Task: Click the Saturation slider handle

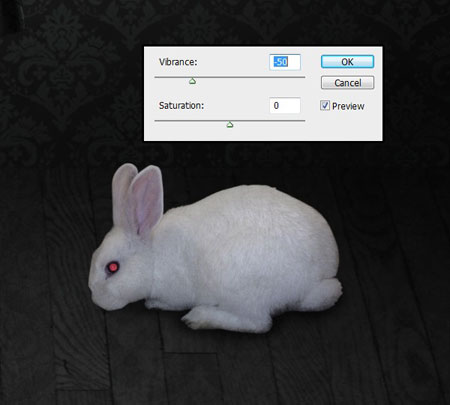Action: point(230,125)
